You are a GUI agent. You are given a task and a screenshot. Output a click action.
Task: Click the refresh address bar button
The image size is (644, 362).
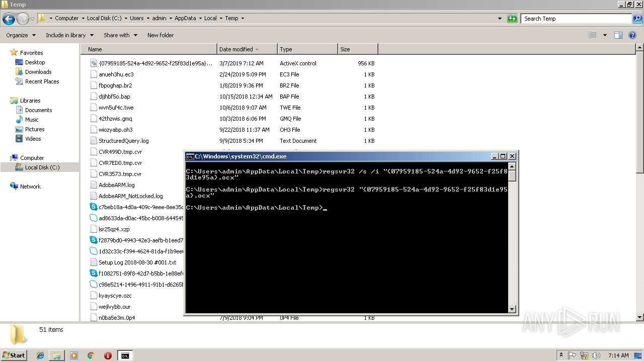[x=512, y=19]
